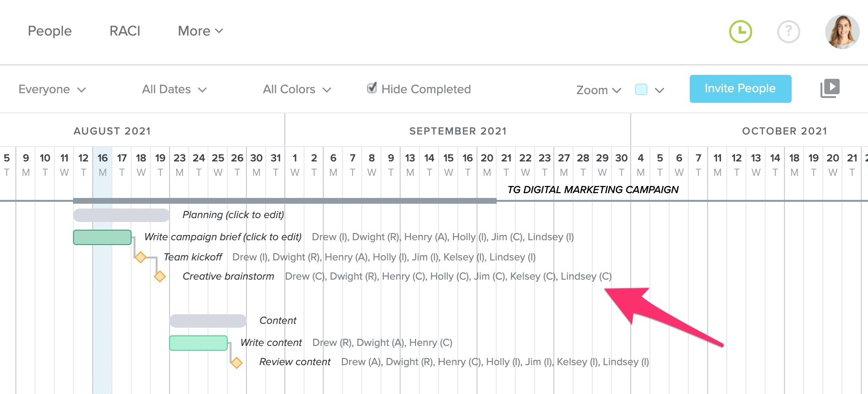Click the video walkthrough icon beside Invite People
Screen dimensions: 868x394
coord(830,88)
